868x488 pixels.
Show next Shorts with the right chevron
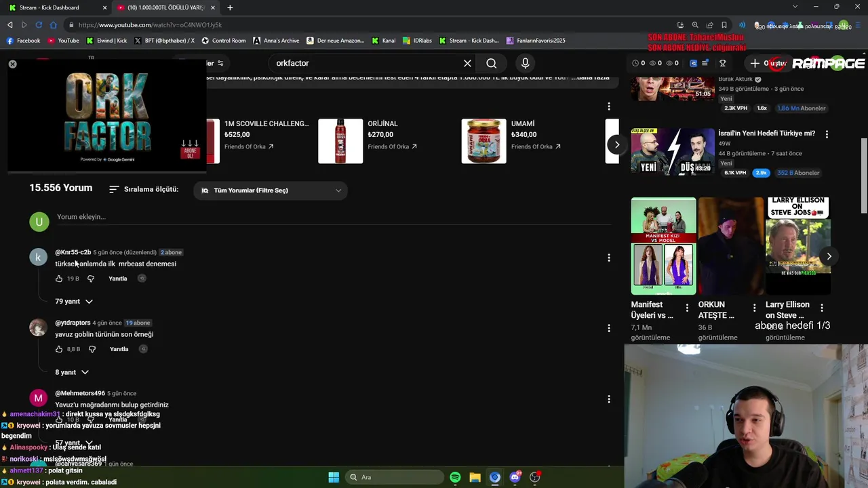tap(829, 256)
